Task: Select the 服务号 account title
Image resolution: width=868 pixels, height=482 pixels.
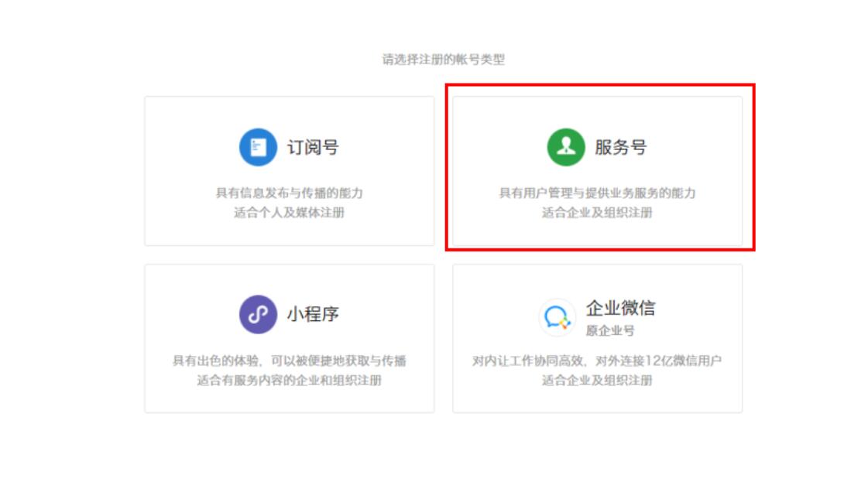Action: [x=620, y=147]
